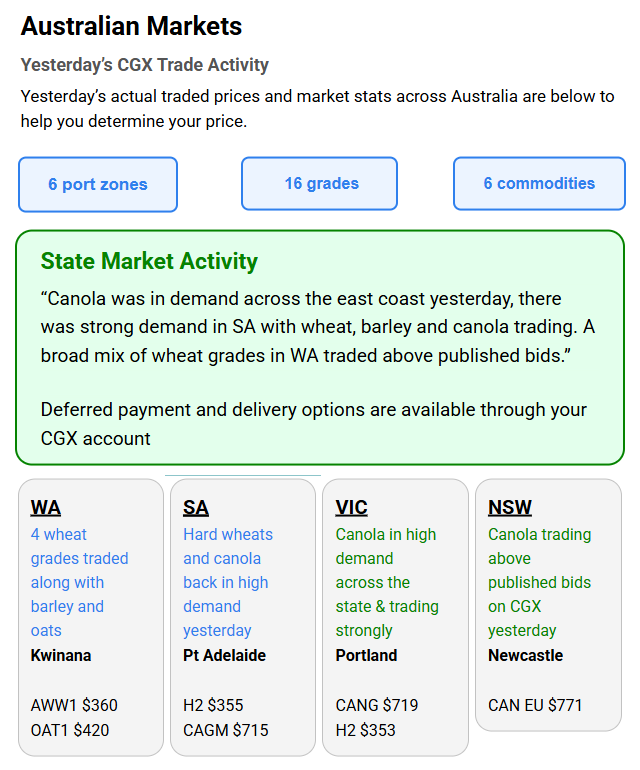Select the Kwinana port label
The width and height of the screenshot is (640, 770).
pos(61,656)
